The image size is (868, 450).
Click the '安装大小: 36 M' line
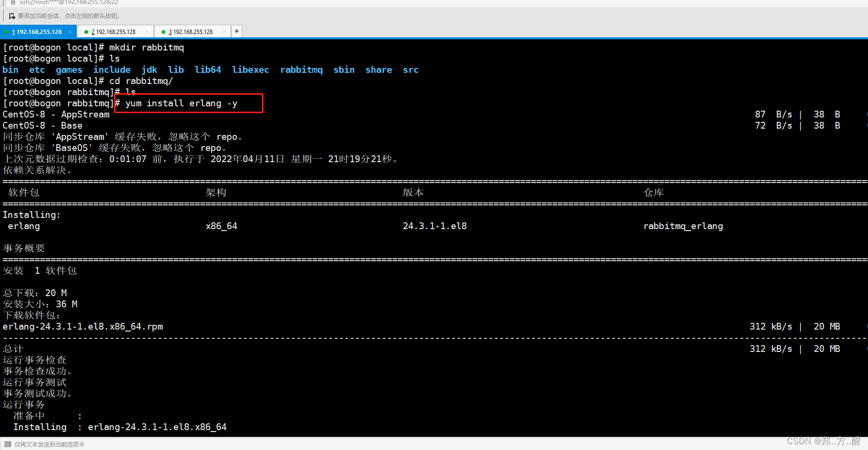tap(40, 304)
